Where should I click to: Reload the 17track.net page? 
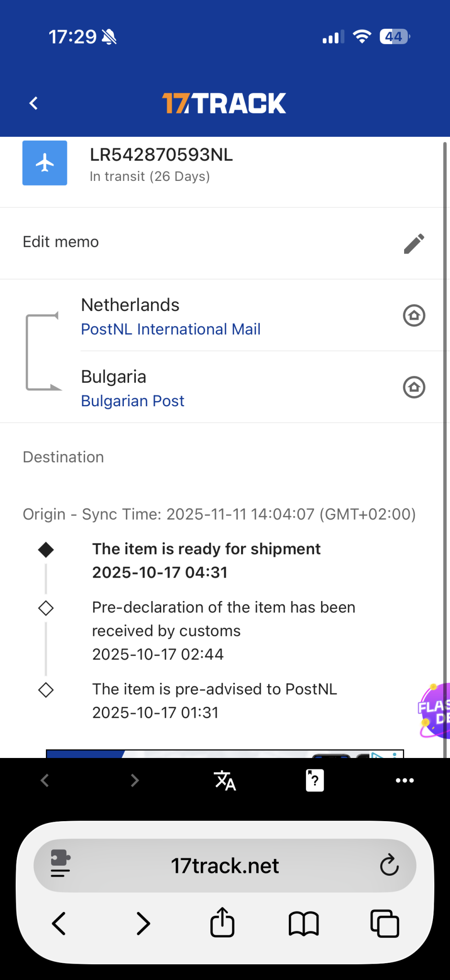[389, 865]
